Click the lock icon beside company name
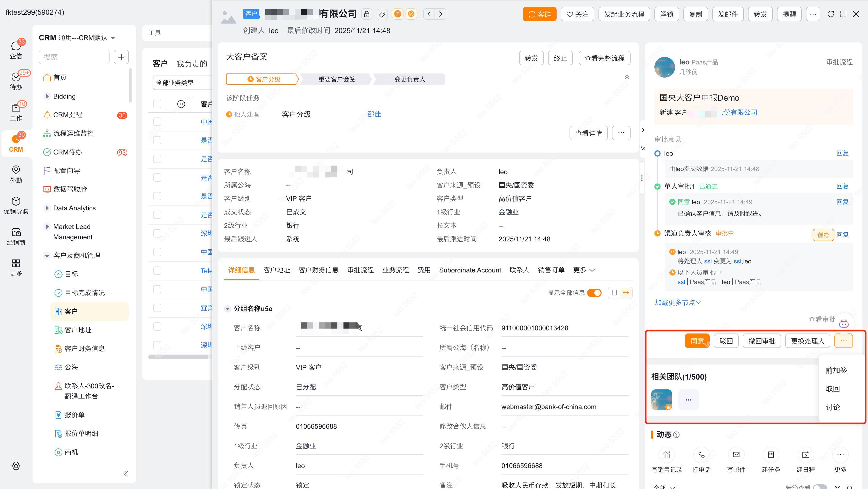The image size is (868, 489). pyautogui.click(x=366, y=14)
